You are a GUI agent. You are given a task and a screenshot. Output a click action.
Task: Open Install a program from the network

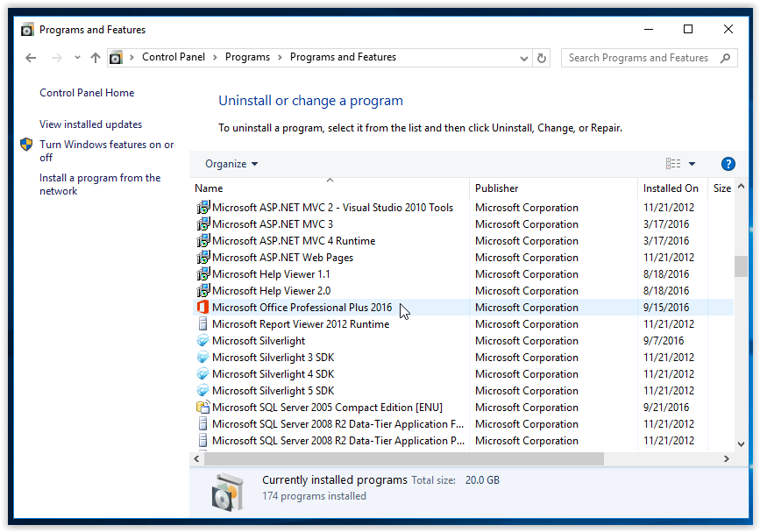pyautogui.click(x=100, y=184)
